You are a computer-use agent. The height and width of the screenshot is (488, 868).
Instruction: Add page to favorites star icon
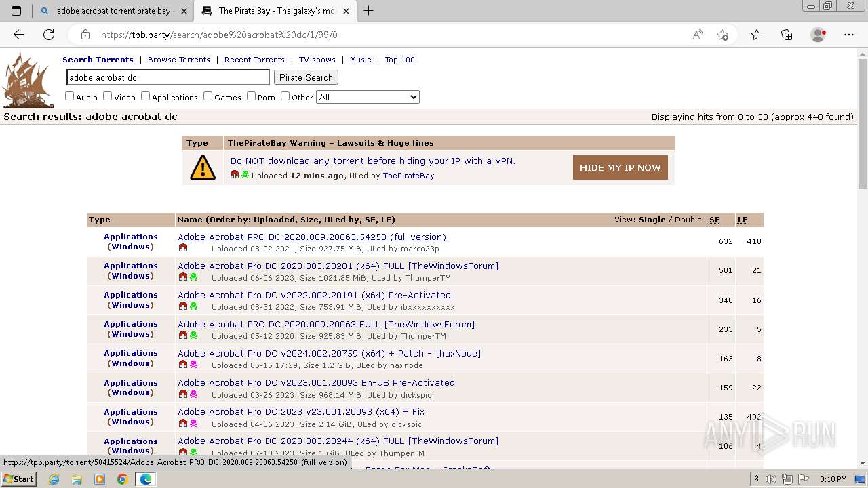(722, 35)
